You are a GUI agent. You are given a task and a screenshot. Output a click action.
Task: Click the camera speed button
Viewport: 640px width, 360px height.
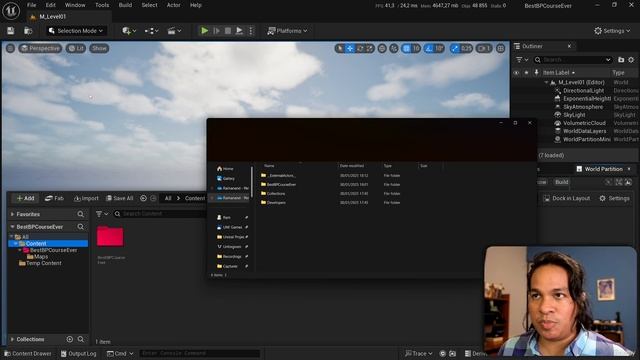[484, 48]
